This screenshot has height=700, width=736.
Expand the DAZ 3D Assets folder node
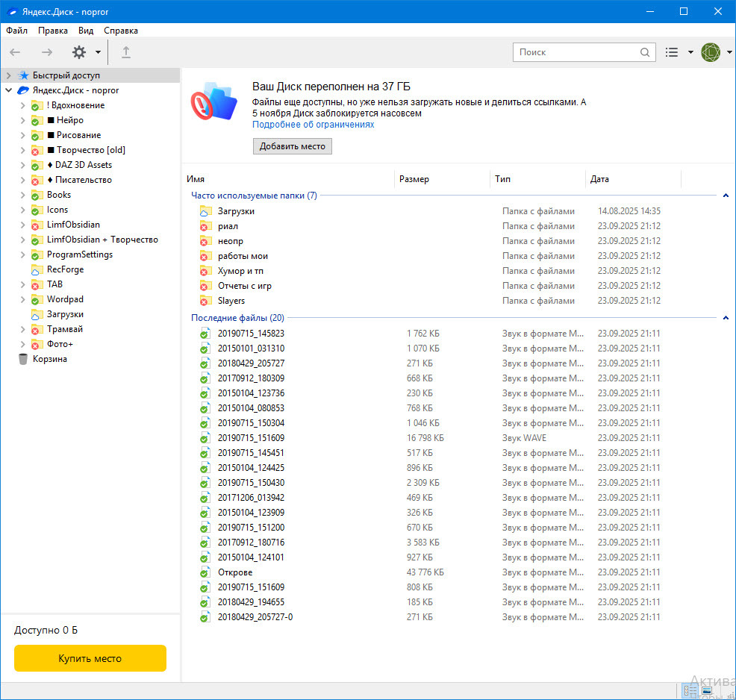22,165
